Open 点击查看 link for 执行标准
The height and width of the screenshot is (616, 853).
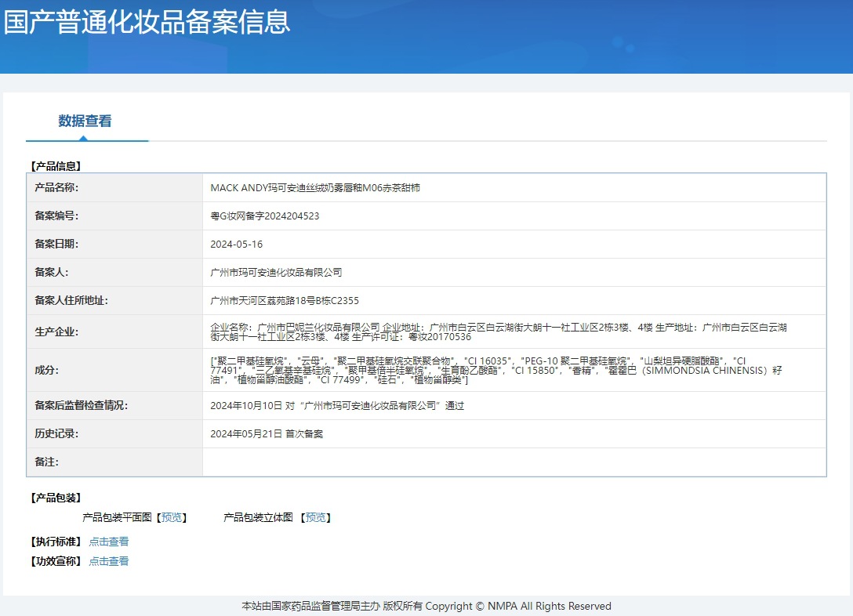coord(109,542)
